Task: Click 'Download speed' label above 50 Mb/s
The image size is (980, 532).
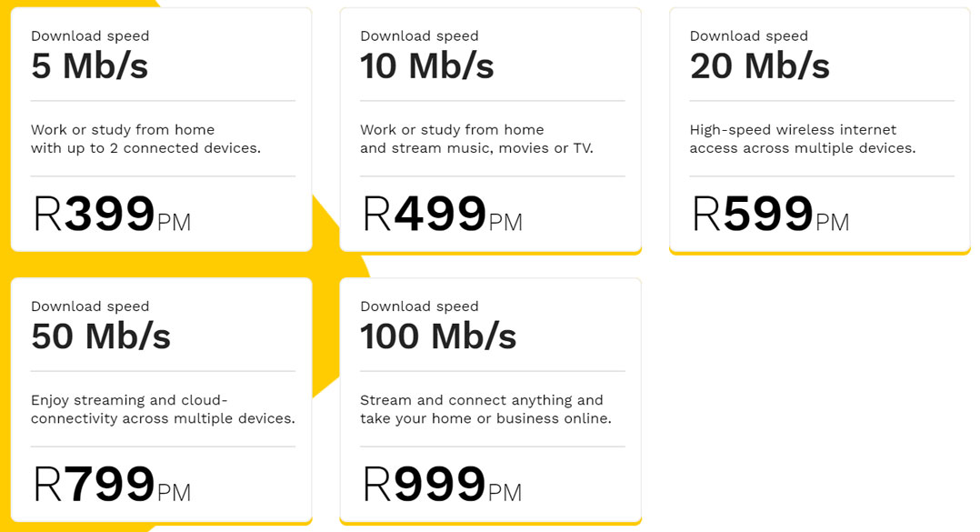Action: pos(90,306)
